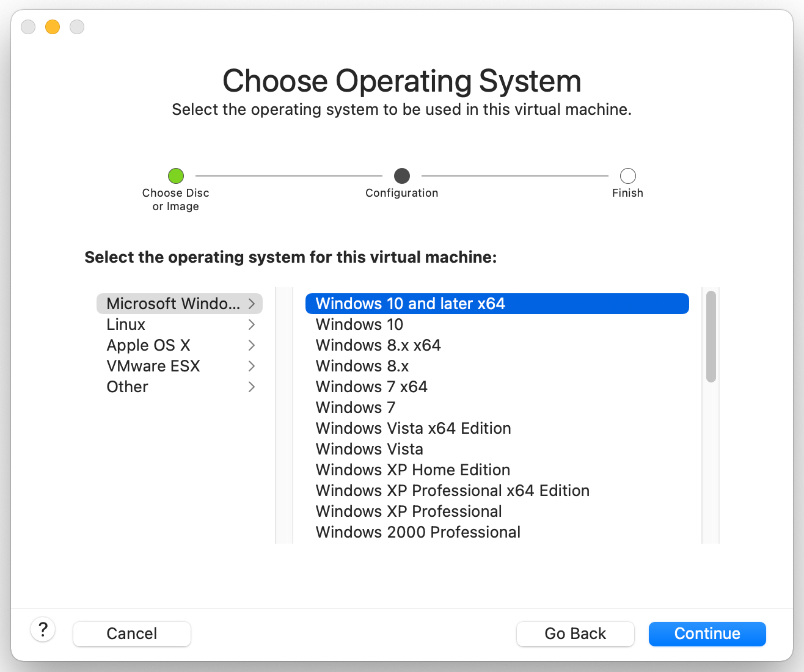Click the help question mark button
This screenshot has height=672, width=804.
click(x=43, y=629)
